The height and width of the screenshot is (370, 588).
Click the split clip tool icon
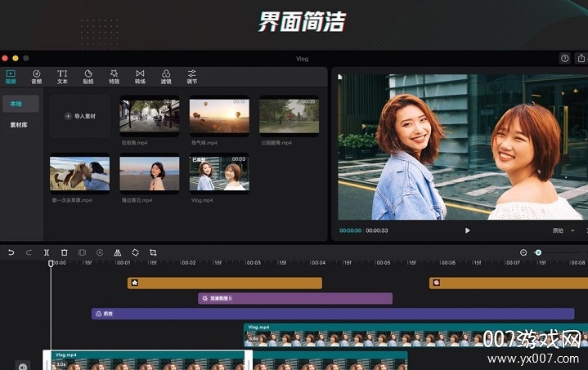[x=47, y=252]
